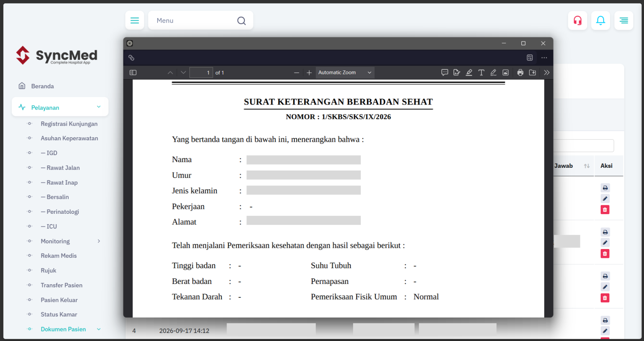Select Rawat Jalan in the sidebar
This screenshot has width=644, height=341.
tap(60, 168)
